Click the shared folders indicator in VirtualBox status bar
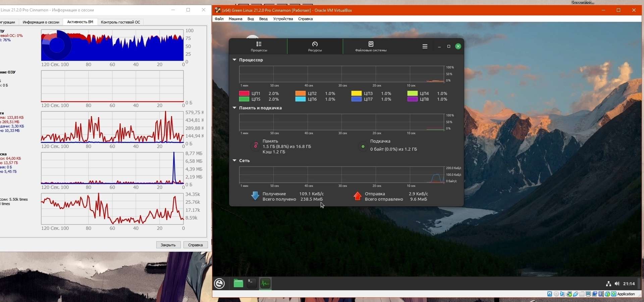The width and height of the screenshot is (644, 302). [x=582, y=294]
